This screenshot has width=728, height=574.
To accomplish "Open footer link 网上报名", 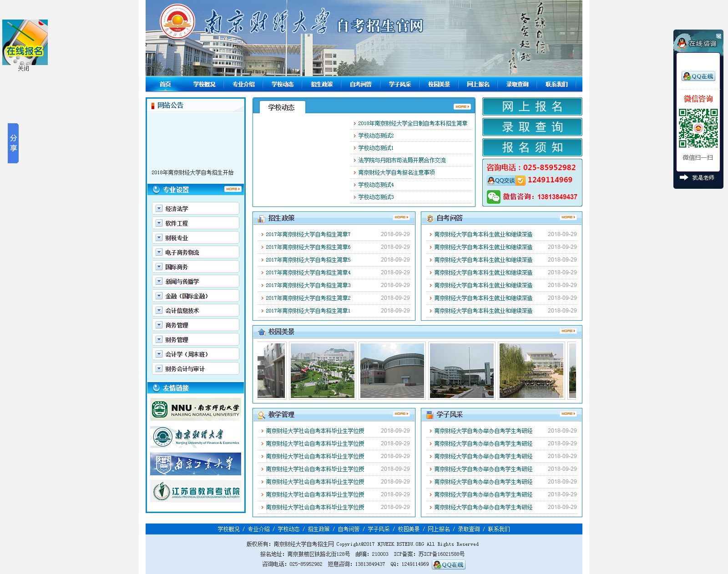I will click(x=439, y=529).
